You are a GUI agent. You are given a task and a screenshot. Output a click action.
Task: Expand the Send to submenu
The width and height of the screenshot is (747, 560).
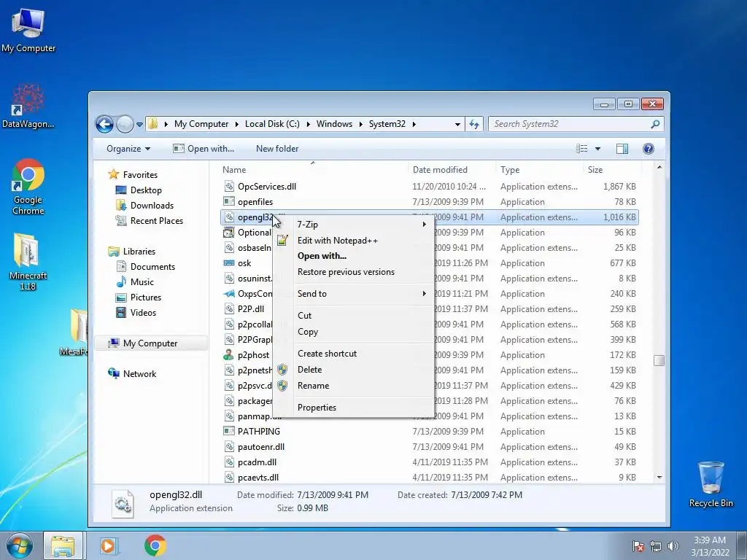[x=424, y=294]
